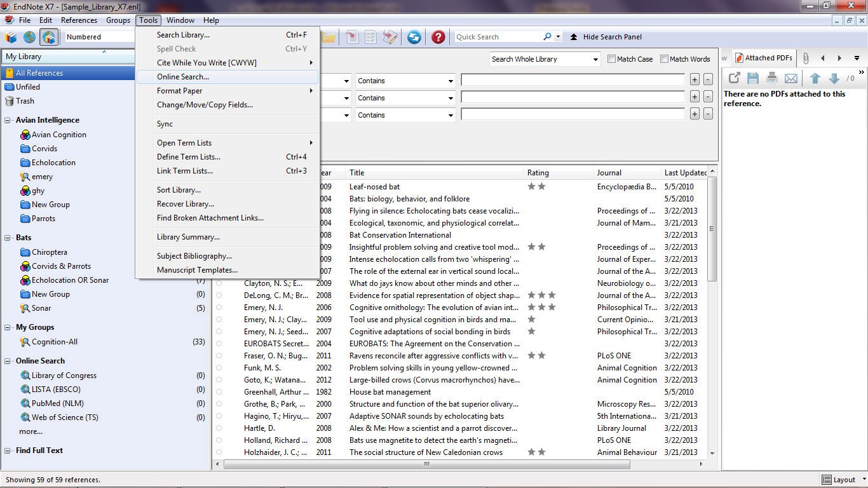Viewport: 868px width, 488px height.
Task: Toggle read status dot for Funk, M. S.
Action: (x=219, y=368)
